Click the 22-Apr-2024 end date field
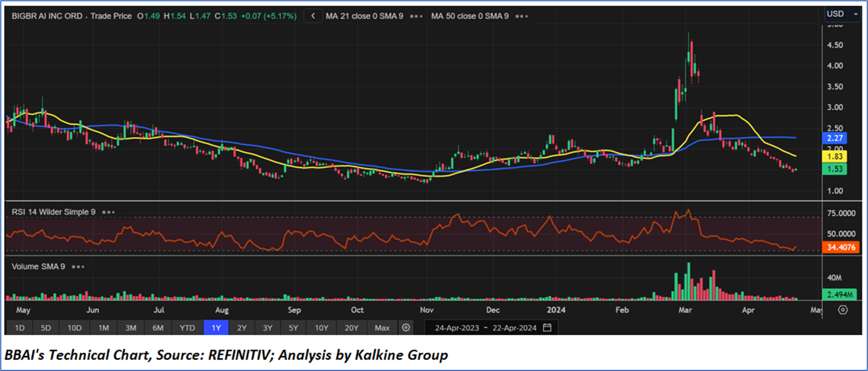Image resolution: width=868 pixels, height=371 pixels. 514,328
